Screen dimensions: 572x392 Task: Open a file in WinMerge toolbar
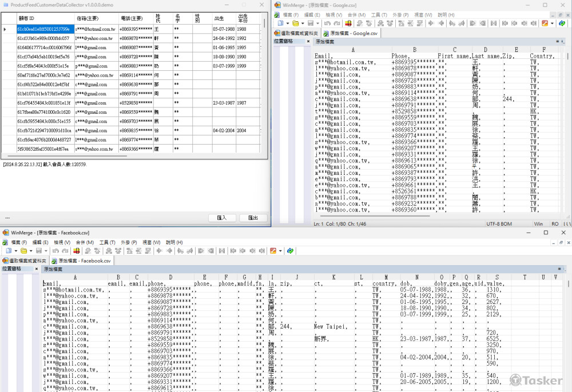coord(295,23)
